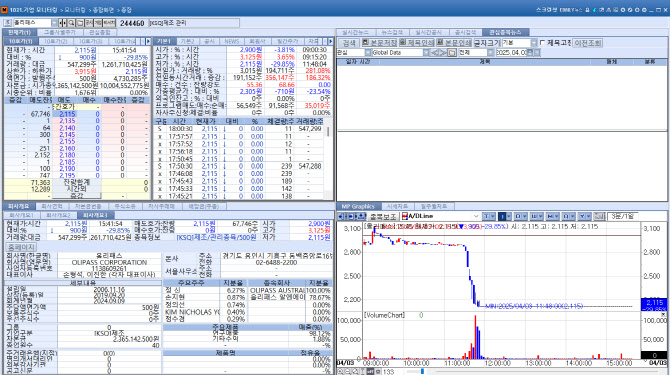The height and width of the screenshot is (375, 670).
Task: Click the 본문저장 save article icon button
Action: tap(379, 43)
